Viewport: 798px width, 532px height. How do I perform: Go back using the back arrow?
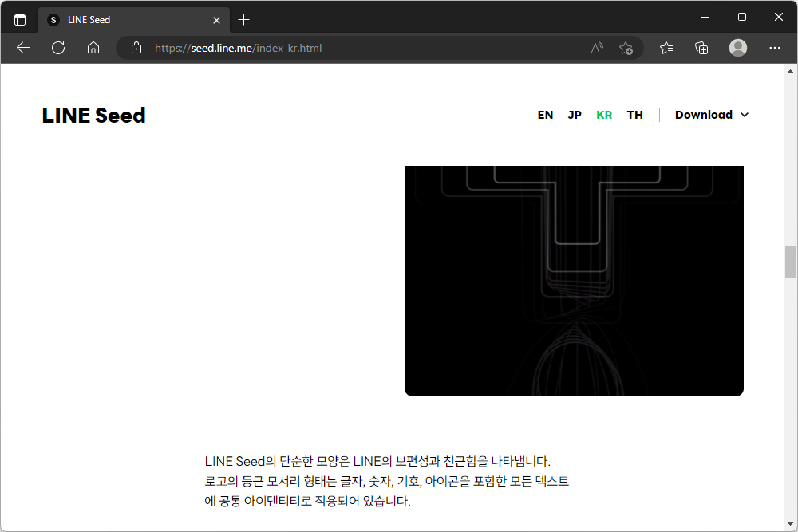click(x=23, y=48)
